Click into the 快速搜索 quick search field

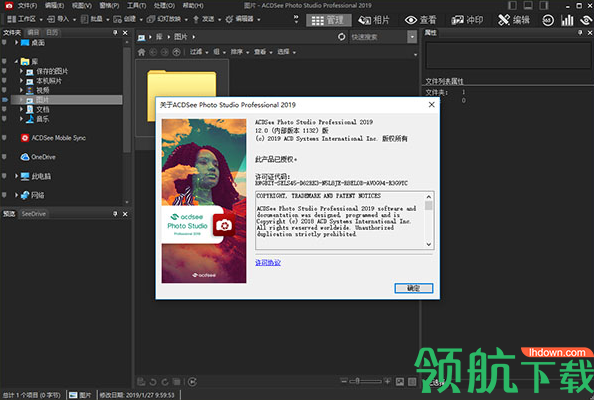(378, 37)
